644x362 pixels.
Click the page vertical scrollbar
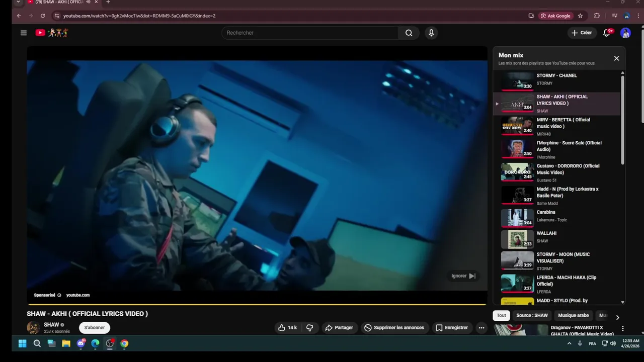642,75
